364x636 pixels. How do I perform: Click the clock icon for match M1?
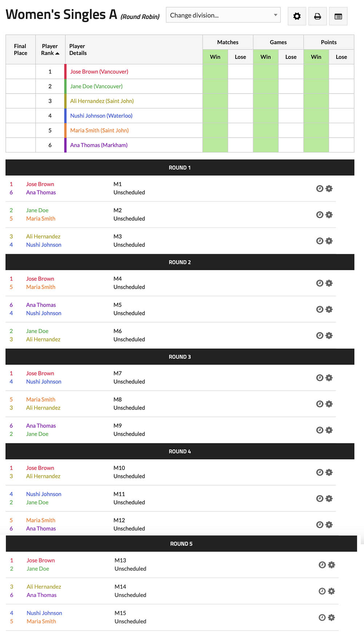point(320,189)
